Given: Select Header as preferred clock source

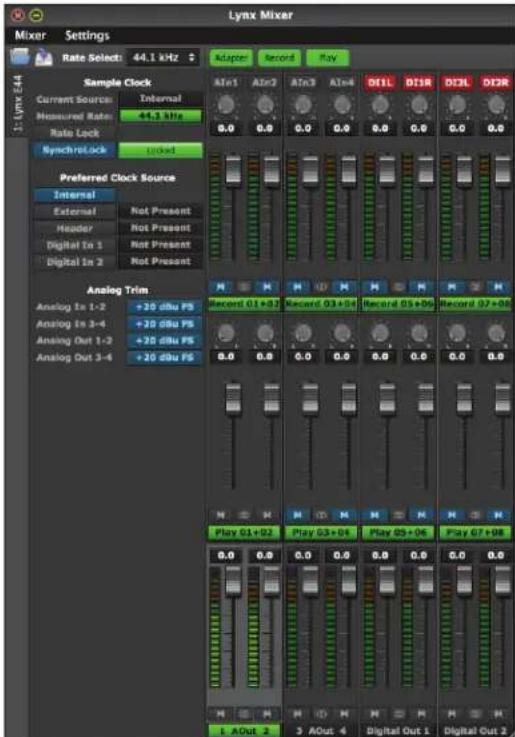Looking at the screenshot, I should 74,228.
